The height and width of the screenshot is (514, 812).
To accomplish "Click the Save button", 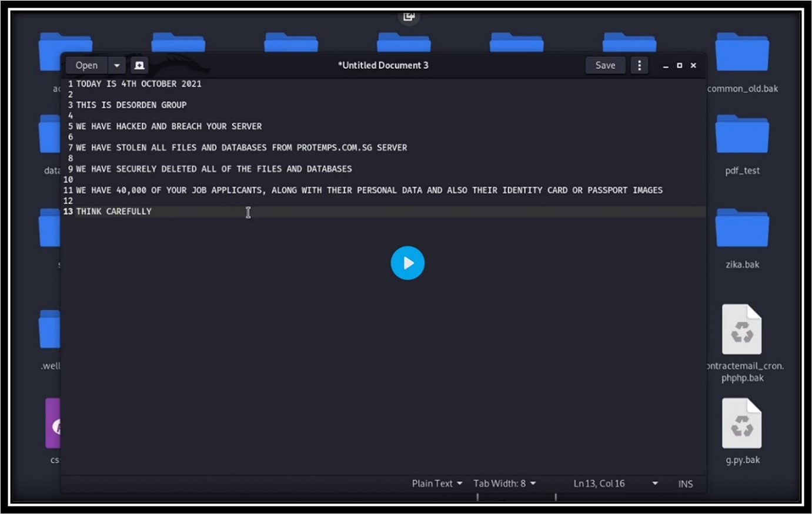I will [605, 65].
